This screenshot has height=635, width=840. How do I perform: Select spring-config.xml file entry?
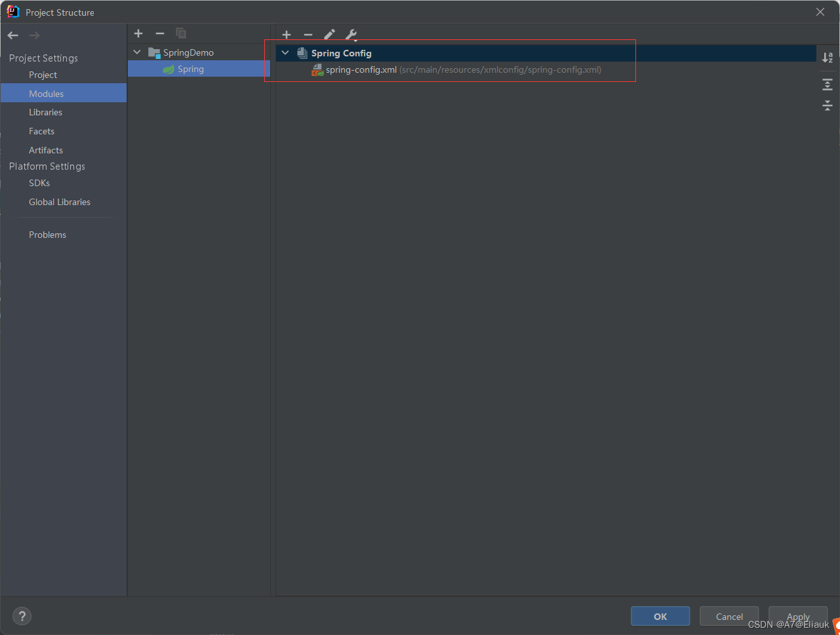click(x=546, y=70)
